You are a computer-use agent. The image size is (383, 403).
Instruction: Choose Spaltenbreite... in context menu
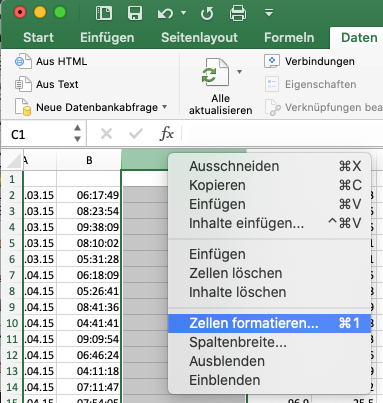point(269,342)
